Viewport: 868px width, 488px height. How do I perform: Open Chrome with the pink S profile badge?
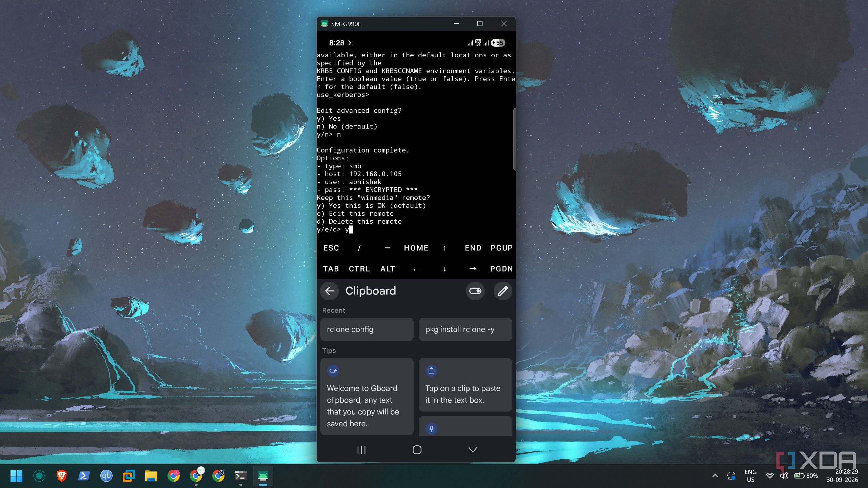174,476
